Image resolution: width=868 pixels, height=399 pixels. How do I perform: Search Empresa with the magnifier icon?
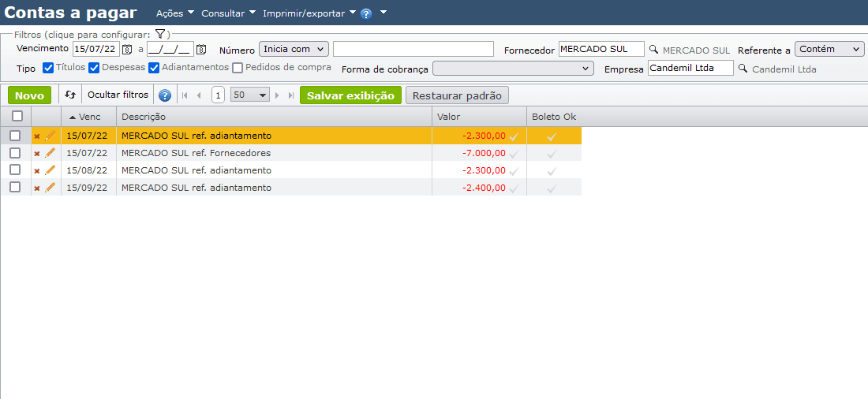tap(743, 69)
